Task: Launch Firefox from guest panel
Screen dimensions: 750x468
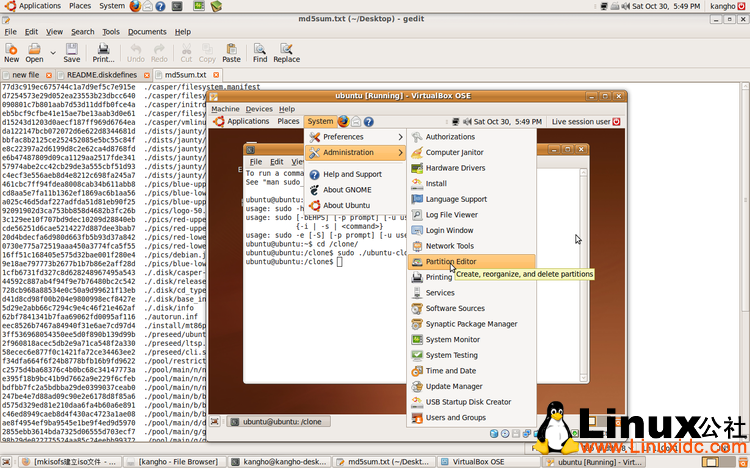Action: [x=343, y=122]
